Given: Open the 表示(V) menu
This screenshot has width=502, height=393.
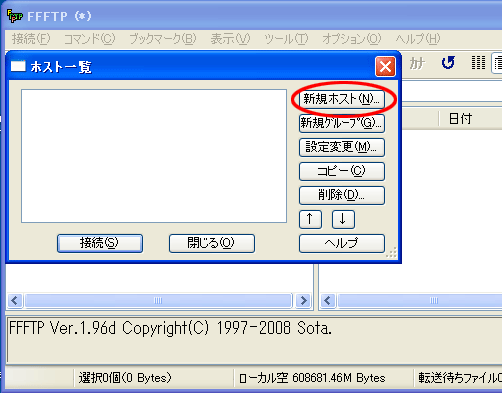Looking at the screenshot, I should coord(230,39).
